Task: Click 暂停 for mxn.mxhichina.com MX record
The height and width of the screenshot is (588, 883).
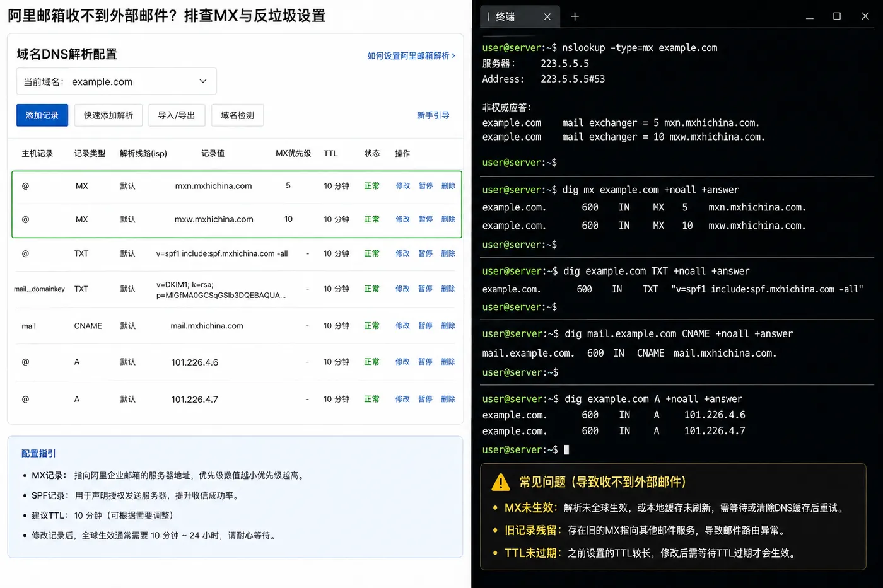Action: (426, 186)
